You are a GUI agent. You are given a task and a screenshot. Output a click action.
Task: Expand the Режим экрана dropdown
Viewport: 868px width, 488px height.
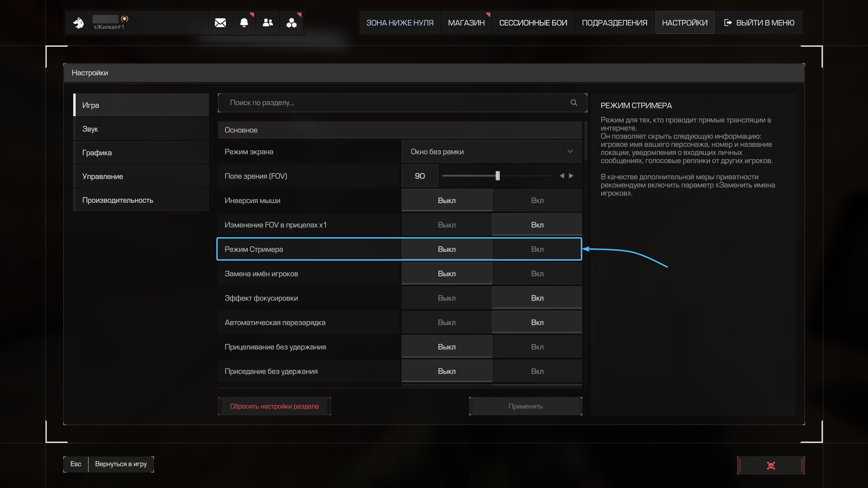pos(492,152)
